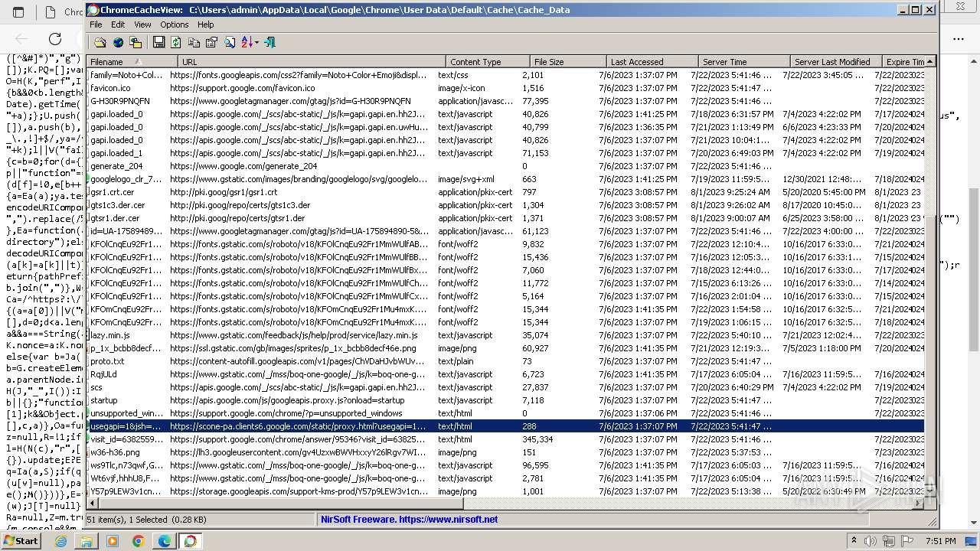Select the startup row

505,400
